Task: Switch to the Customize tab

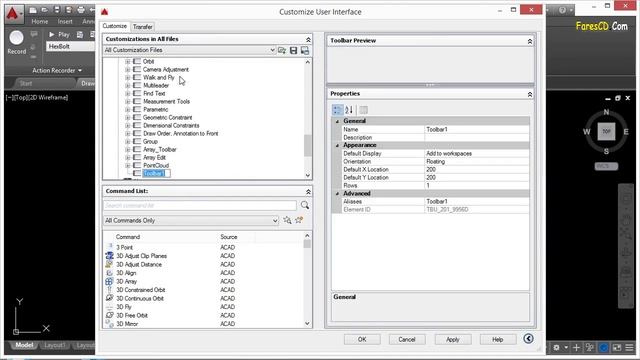Action: (115, 26)
